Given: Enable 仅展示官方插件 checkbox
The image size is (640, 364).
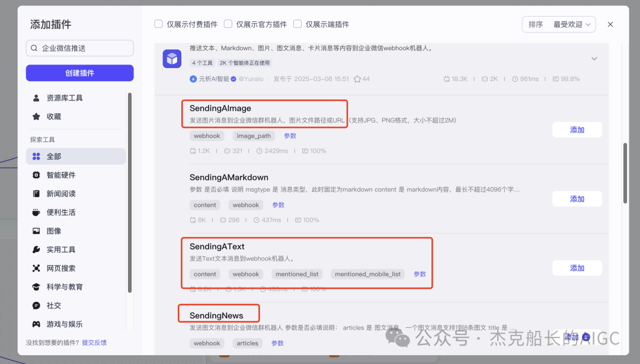Looking at the screenshot, I should coord(228,24).
